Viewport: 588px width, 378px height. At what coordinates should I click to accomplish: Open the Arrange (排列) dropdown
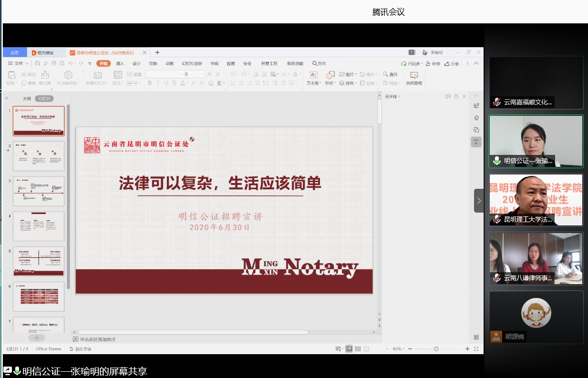tap(349, 83)
